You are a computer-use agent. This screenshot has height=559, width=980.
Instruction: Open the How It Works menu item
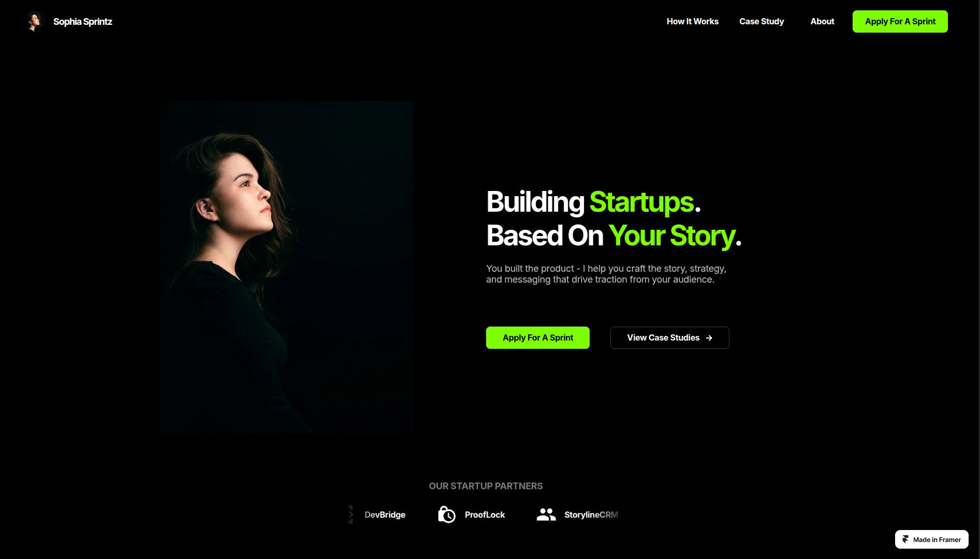tap(692, 21)
